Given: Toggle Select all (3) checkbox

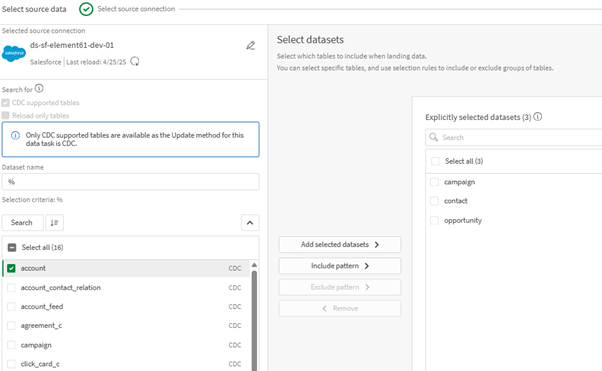Looking at the screenshot, I should pos(435,161).
